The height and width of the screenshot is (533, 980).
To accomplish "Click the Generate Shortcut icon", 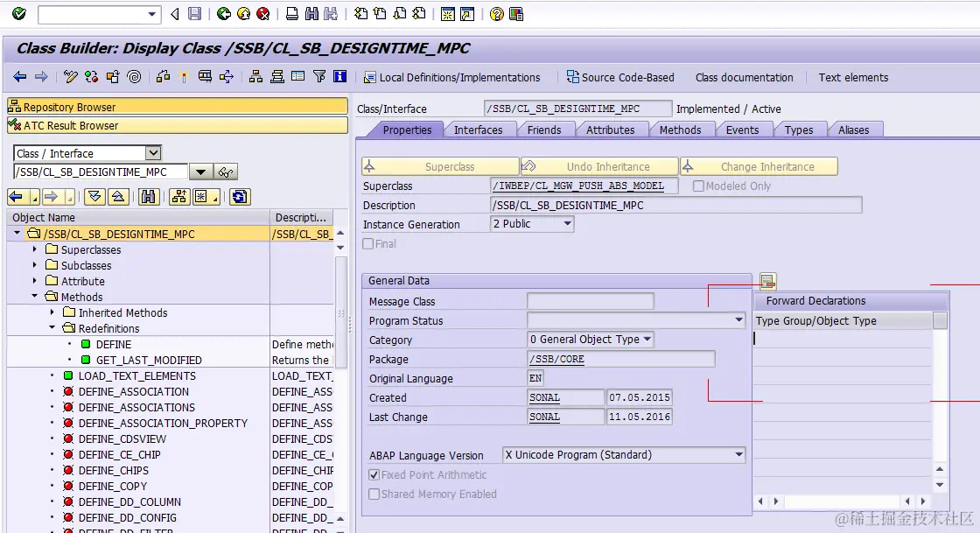I will click(467, 14).
